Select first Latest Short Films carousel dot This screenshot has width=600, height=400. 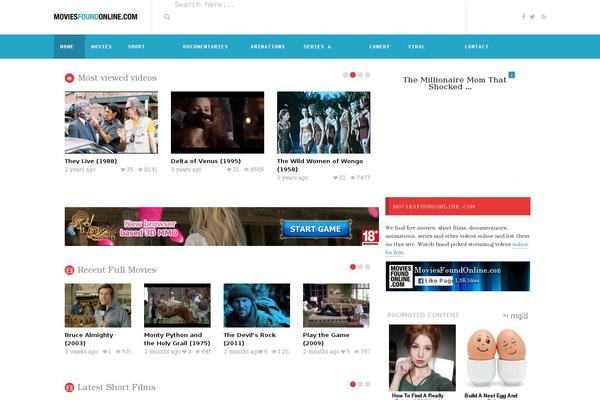pyautogui.click(x=353, y=384)
